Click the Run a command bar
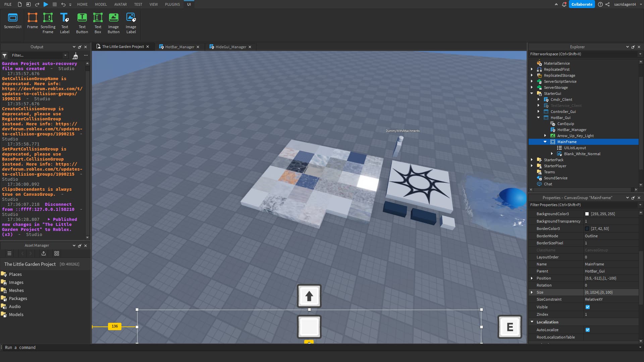 pyautogui.click(x=20, y=348)
